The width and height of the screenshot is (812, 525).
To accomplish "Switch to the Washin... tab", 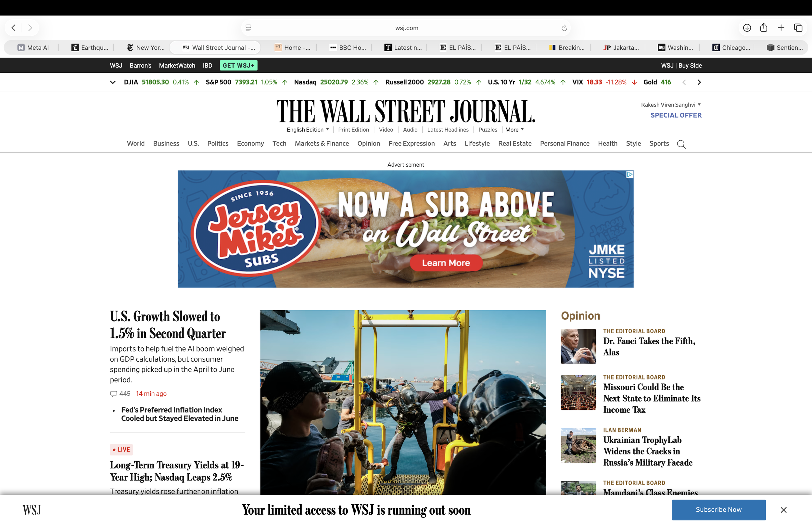I will pyautogui.click(x=675, y=47).
